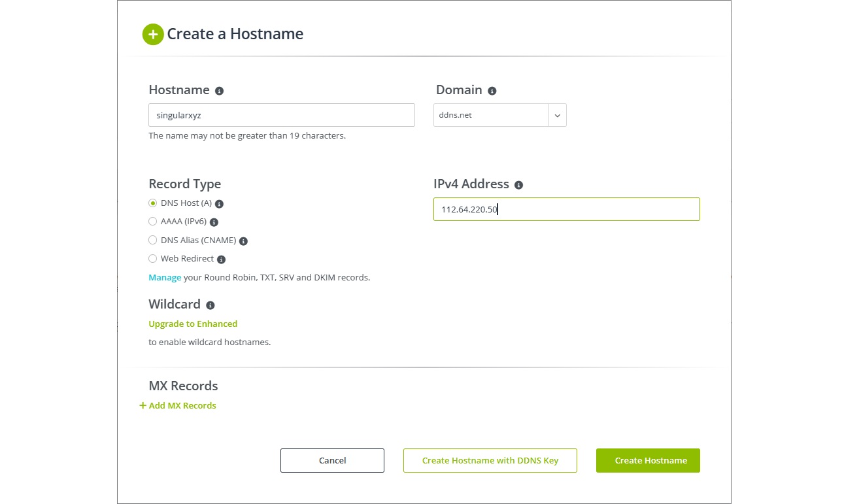Click the info icon next to Wildcard
This screenshot has width=842, height=504.
tap(210, 305)
